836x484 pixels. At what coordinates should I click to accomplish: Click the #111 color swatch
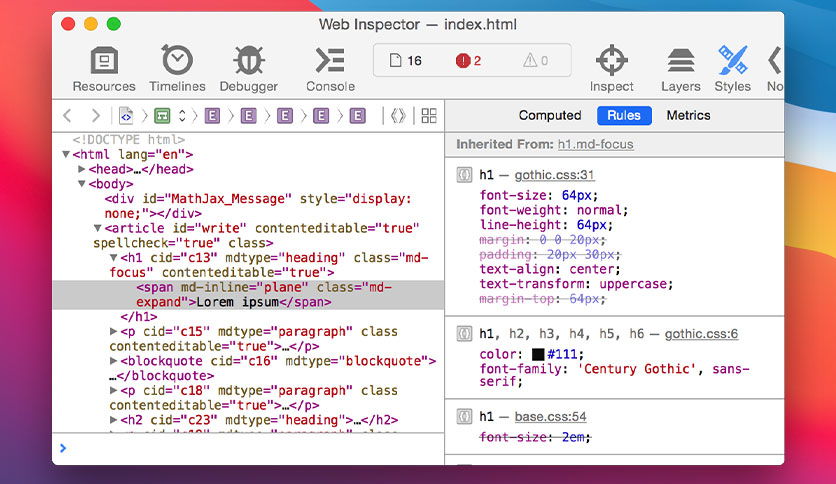(x=538, y=354)
